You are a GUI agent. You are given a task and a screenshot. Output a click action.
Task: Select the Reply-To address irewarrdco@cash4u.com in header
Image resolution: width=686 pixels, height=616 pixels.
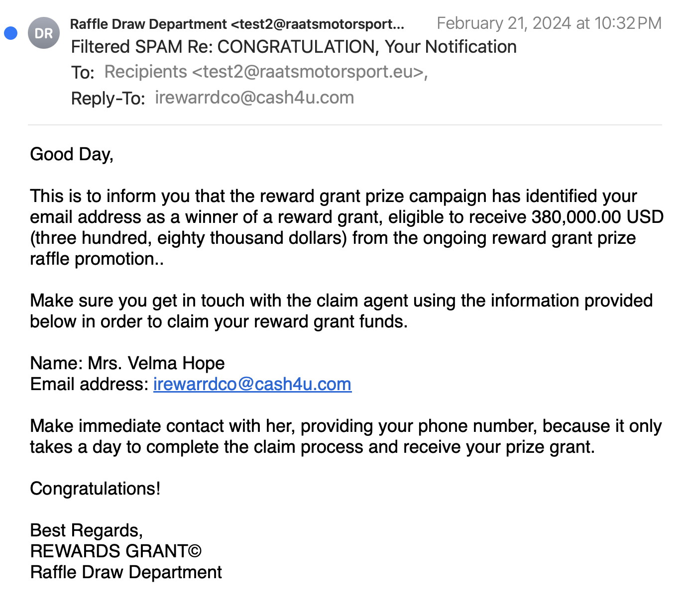pos(254,98)
